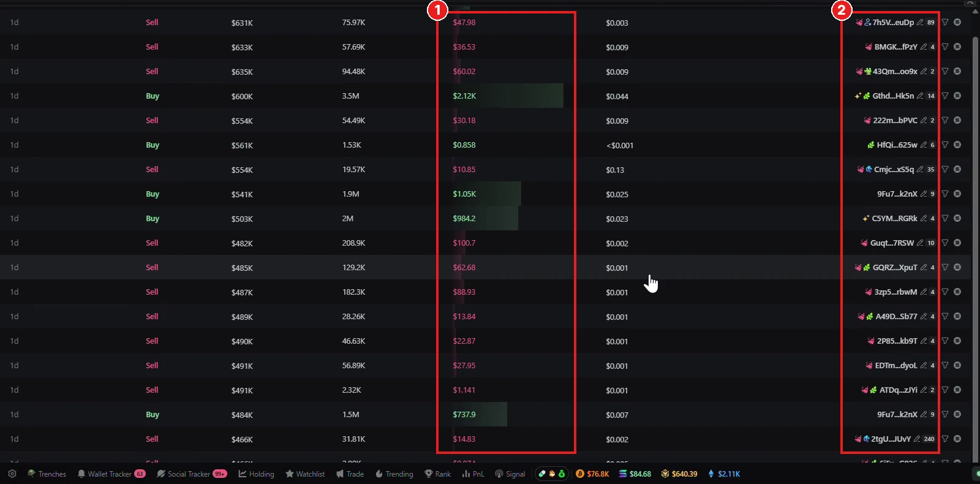Open the Trade panel
This screenshot has height=484, width=980.
(x=350, y=474)
